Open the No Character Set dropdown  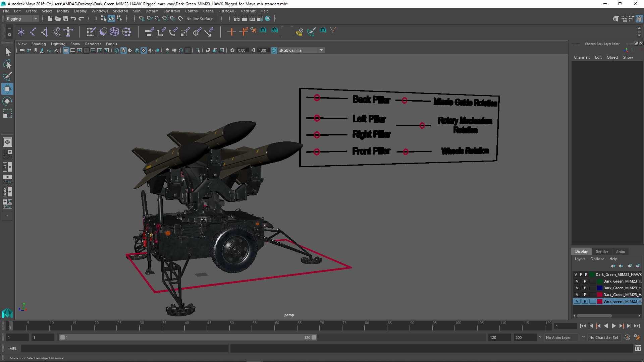point(605,338)
